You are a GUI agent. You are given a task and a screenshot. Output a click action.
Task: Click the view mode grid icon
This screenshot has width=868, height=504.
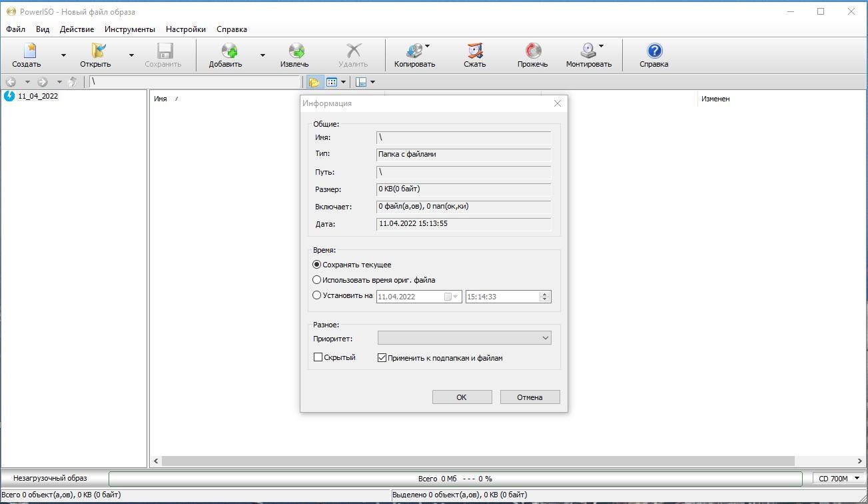(331, 82)
